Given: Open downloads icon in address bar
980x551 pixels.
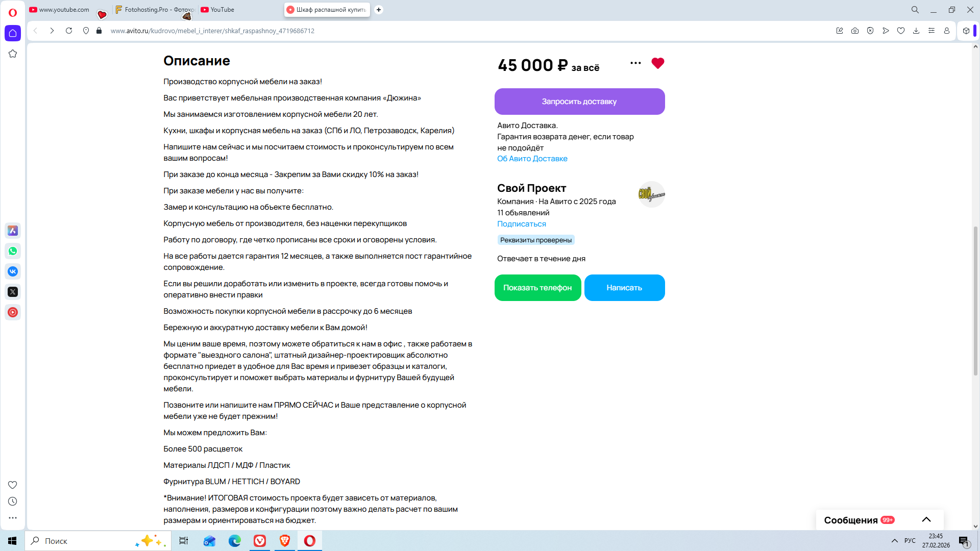Looking at the screenshot, I should [916, 31].
